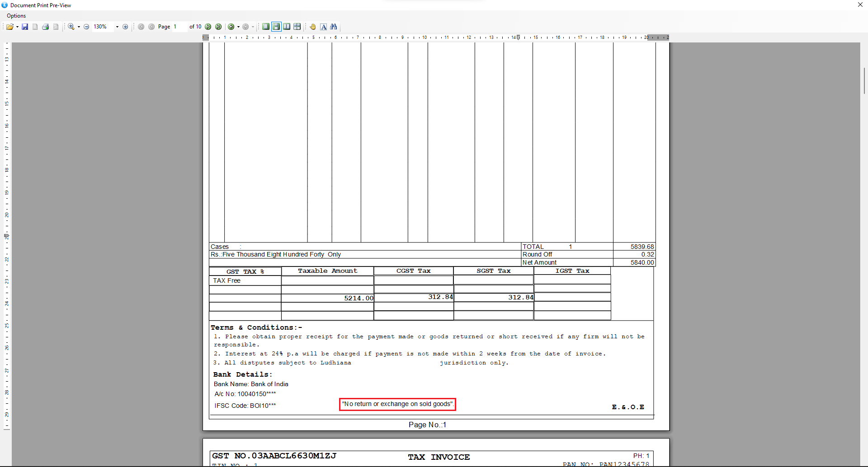Click the Open file folder icon
The height and width of the screenshot is (467, 868).
pyautogui.click(x=9, y=27)
